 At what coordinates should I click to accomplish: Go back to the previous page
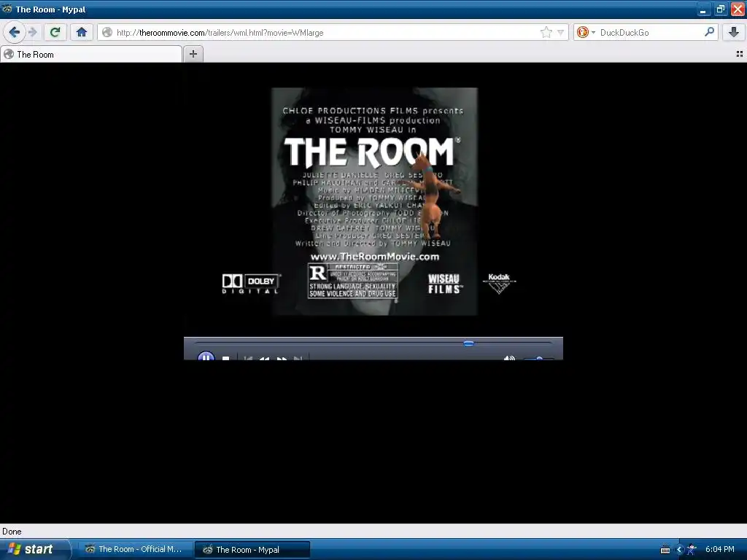[x=15, y=32]
